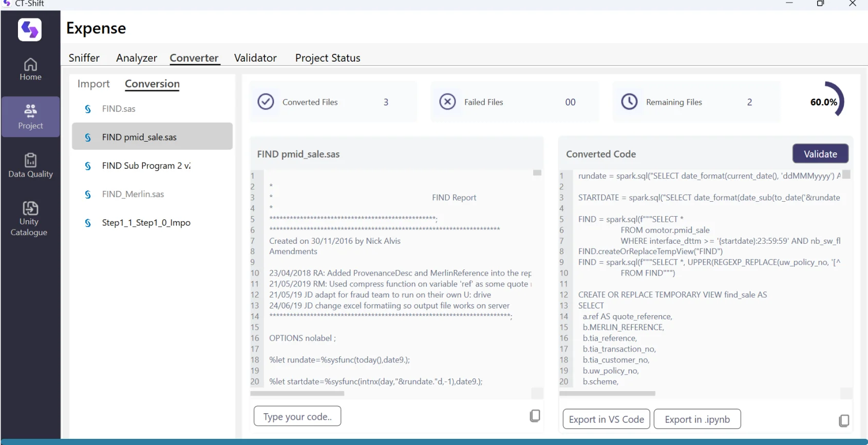Click the converted code horizontal scrollbar
Viewport: 868px width, 445px height.
tap(607, 394)
